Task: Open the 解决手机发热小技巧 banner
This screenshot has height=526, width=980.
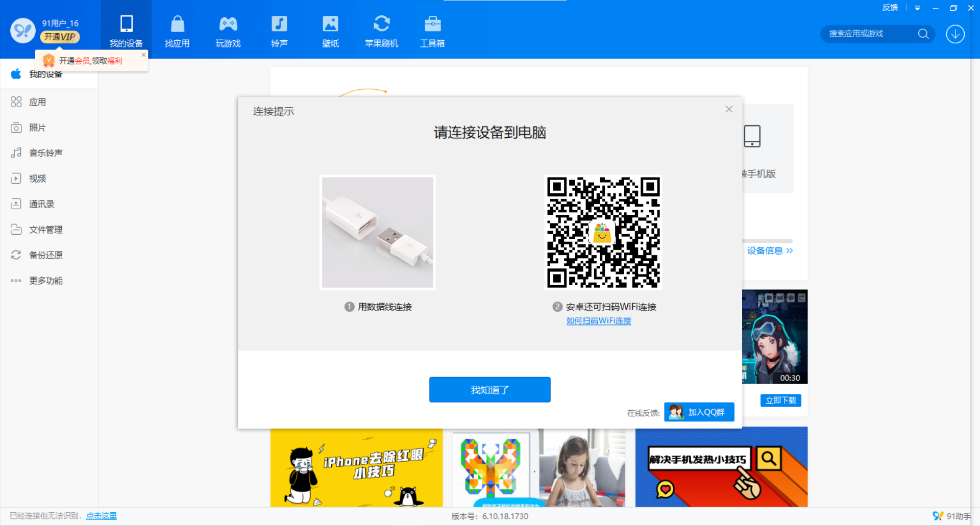Action: [x=721, y=467]
